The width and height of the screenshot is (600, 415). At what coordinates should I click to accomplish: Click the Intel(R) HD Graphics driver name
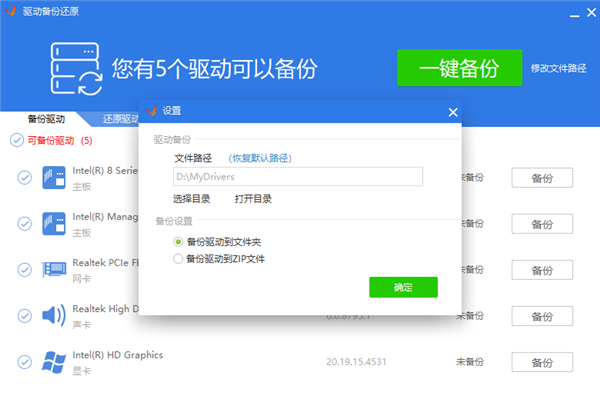pos(118,355)
